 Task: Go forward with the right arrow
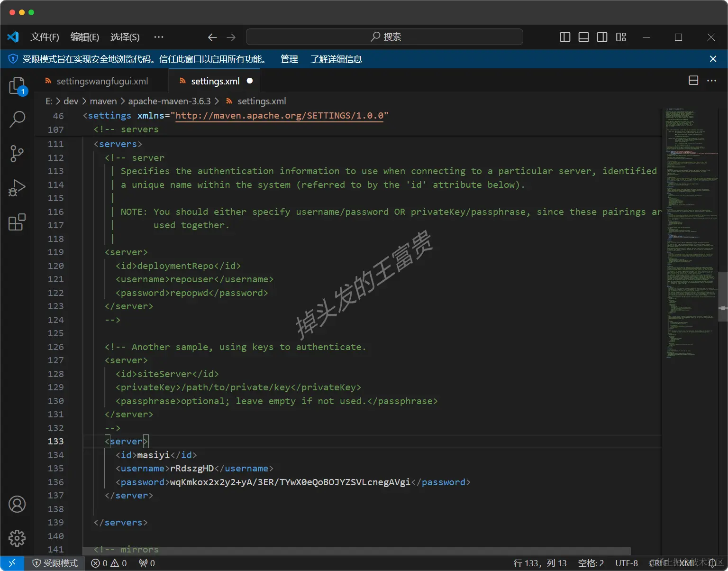231,37
